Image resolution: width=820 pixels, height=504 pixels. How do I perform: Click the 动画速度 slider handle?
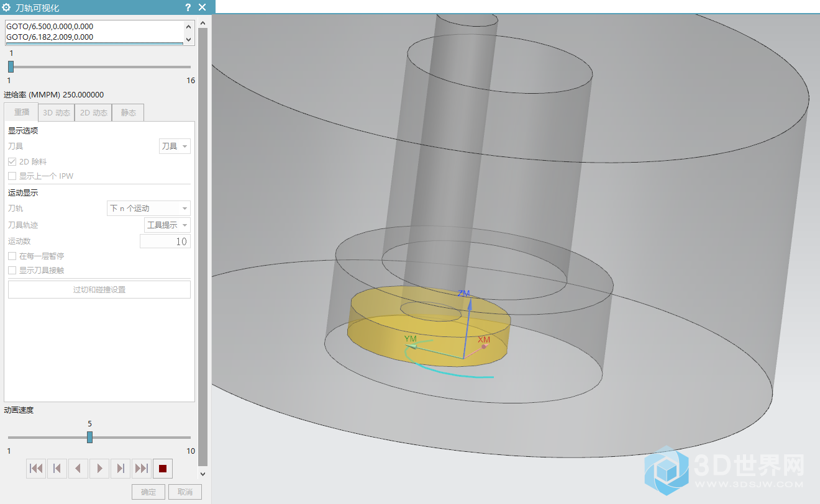(89, 437)
